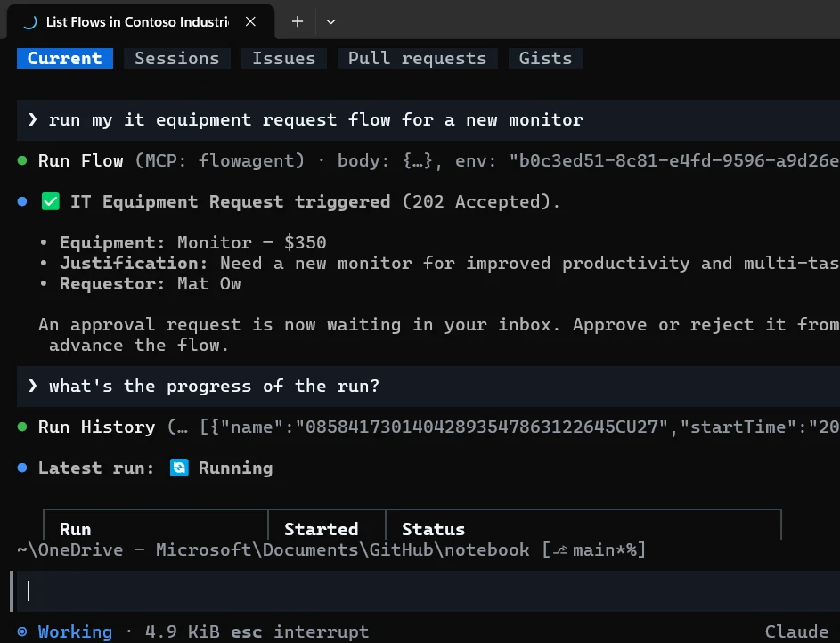Go to the Pull requests tab
The width and height of the screenshot is (840, 643).
point(417,59)
